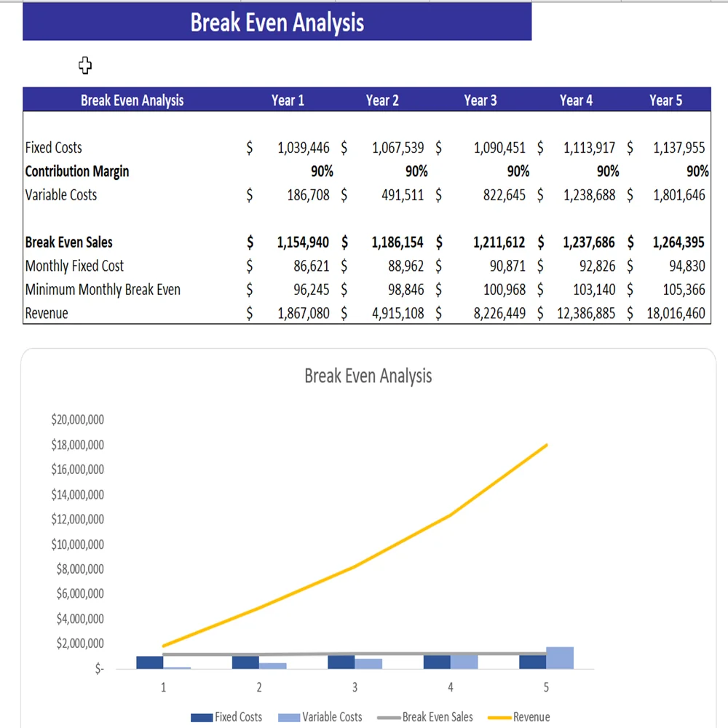Select the Minimum Monthly Break Even label
This screenshot has width=728, height=728.
[x=103, y=290]
